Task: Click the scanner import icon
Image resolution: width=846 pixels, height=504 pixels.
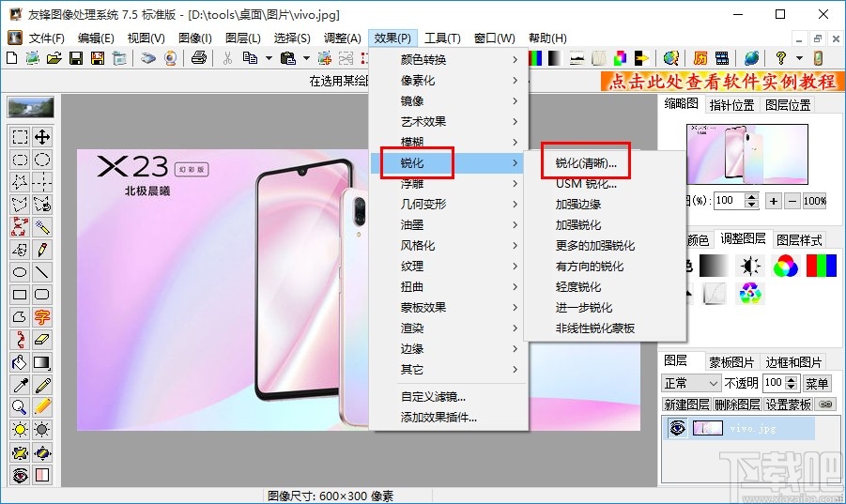Action: (x=148, y=57)
